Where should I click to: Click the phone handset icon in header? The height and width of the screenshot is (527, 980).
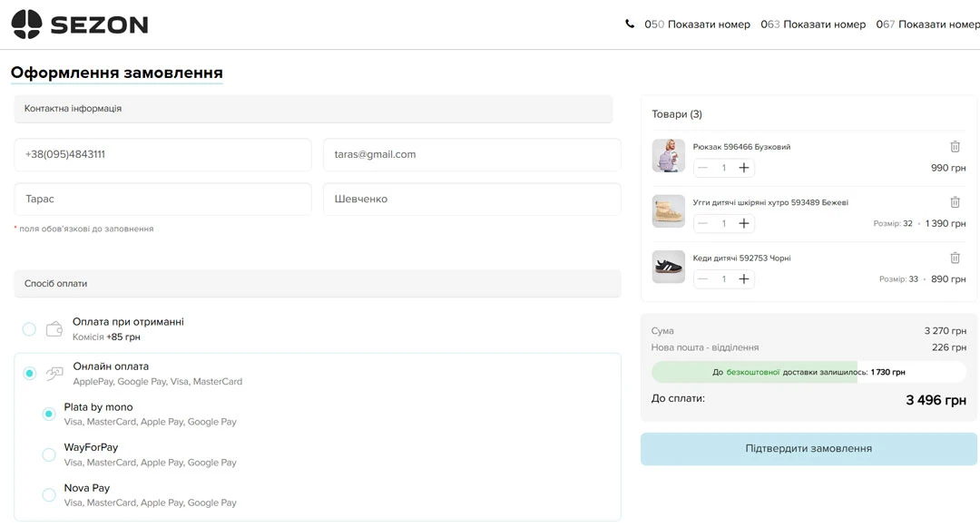(630, 24)
